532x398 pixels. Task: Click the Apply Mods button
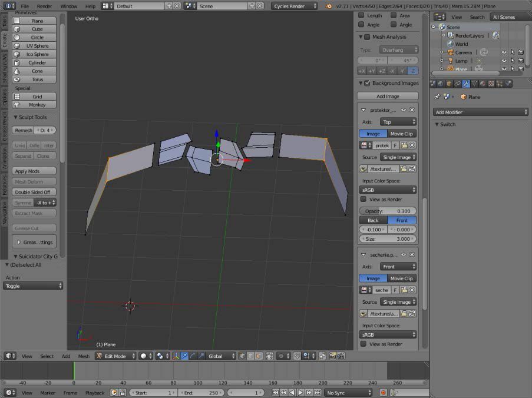pyautogui.click(x=34, y=171)
